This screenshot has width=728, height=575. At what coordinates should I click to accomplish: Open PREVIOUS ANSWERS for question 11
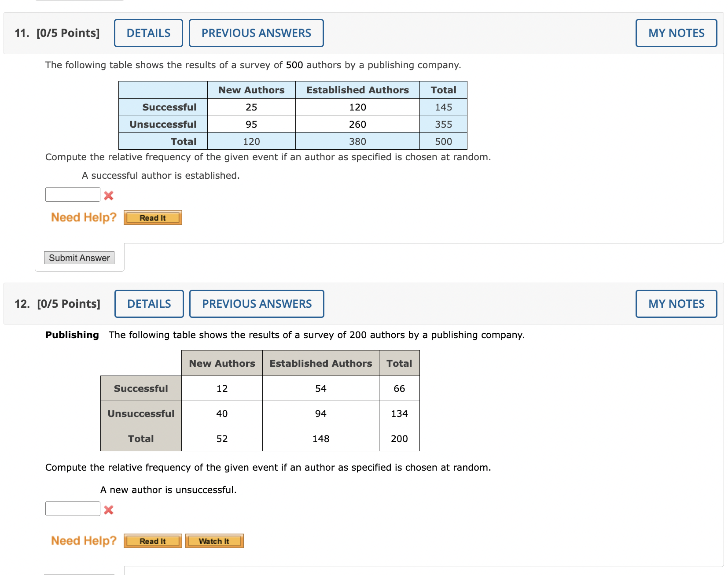[x=256, y=33]
